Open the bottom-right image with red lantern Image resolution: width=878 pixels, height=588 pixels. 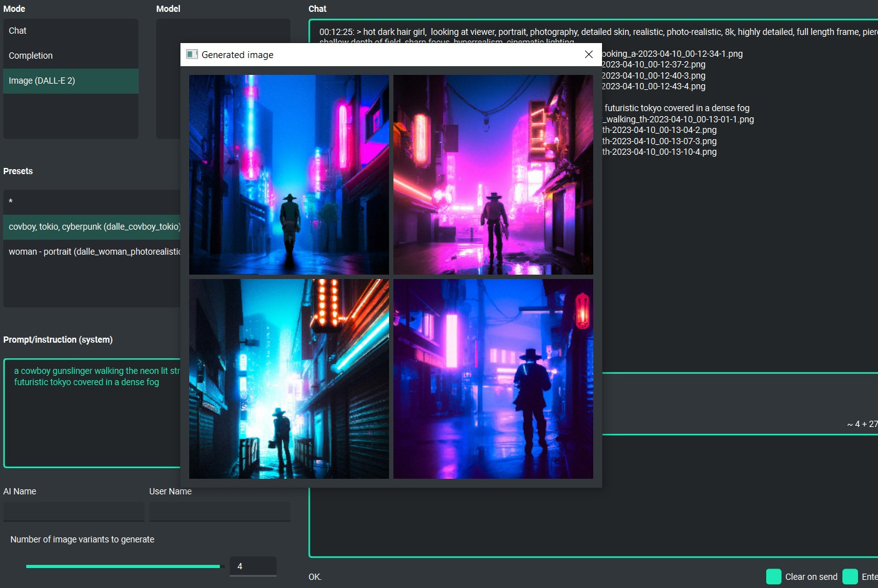pos(493,379)
